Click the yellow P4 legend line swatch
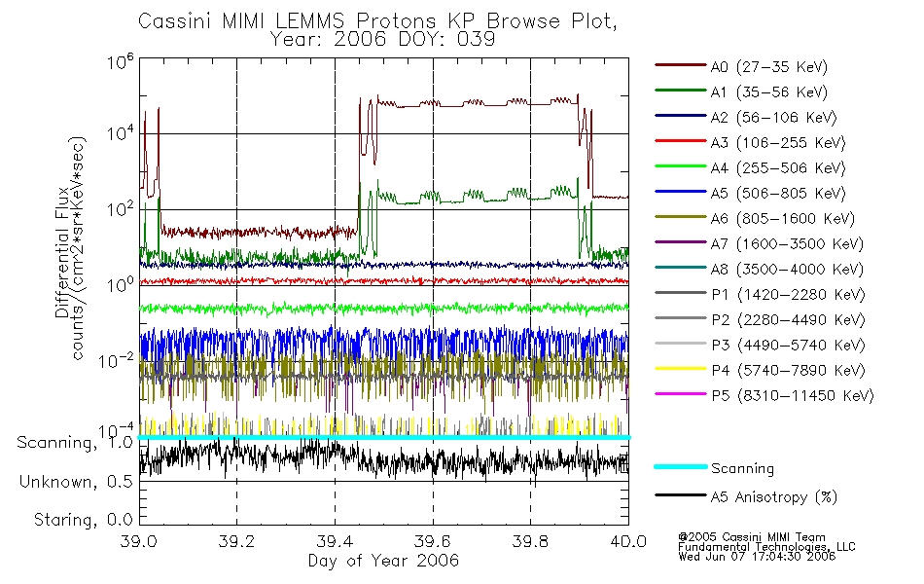The width and height of the screenshot is (924, 584). (681, 369)
